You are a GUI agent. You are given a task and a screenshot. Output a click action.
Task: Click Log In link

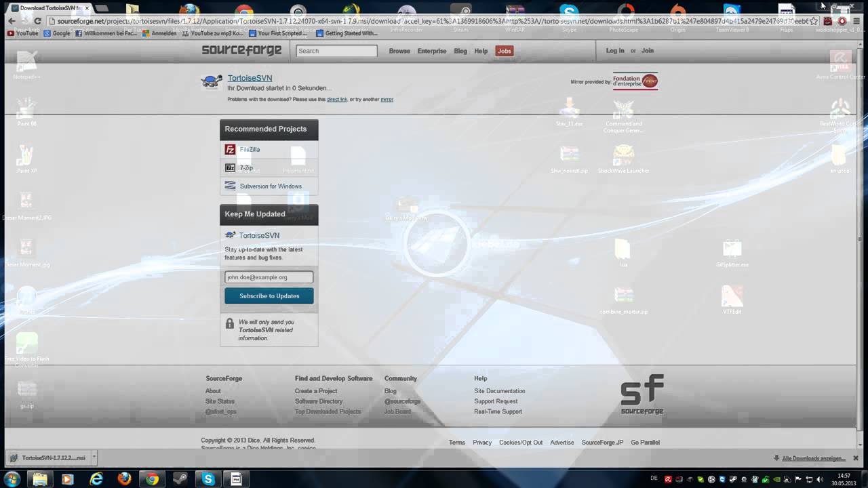click(615, 50)
